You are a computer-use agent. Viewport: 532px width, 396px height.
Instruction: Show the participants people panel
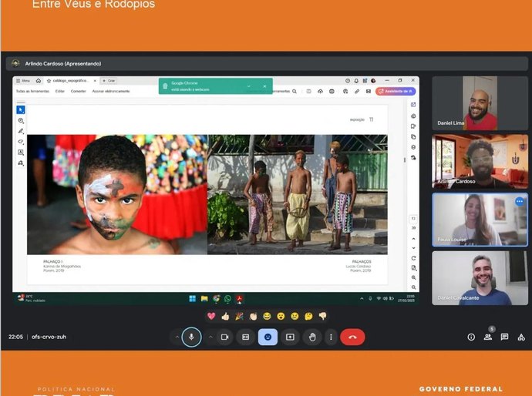tap(488, 337)
